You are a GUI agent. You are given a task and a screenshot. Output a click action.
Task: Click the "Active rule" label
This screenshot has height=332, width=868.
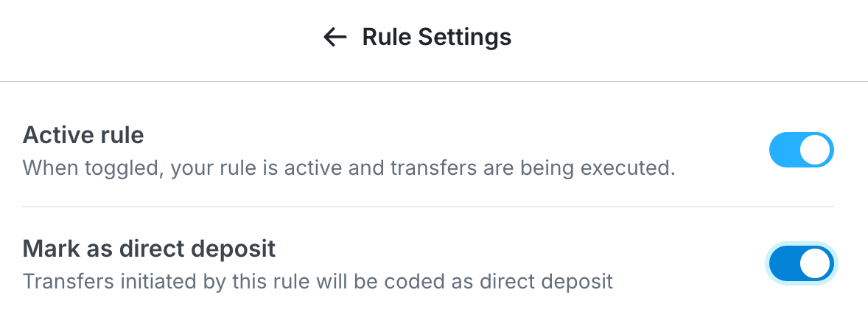83,135
